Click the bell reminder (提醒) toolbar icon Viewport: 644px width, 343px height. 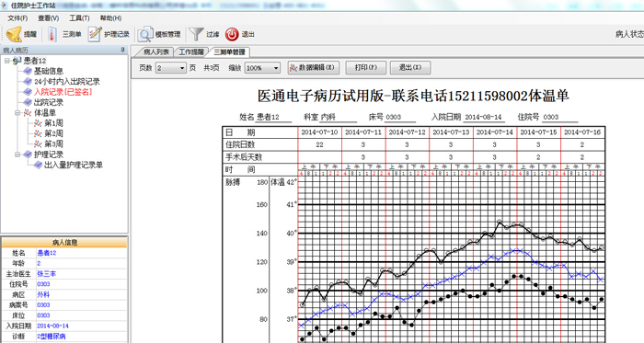(x=14, y=34)
